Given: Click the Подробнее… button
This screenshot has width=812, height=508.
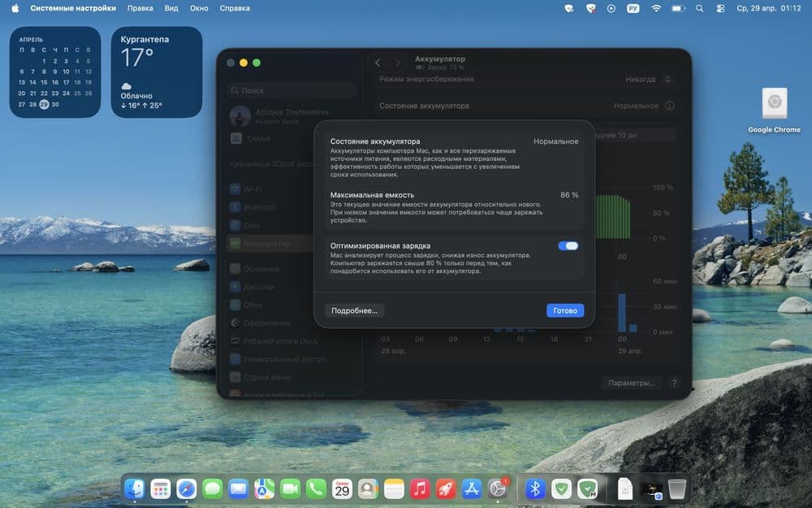Looking at the screenshot, I should [354, 310].
